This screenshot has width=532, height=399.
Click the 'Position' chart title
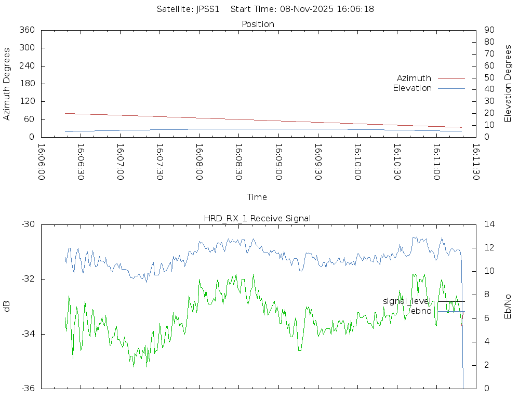(258, 24)
